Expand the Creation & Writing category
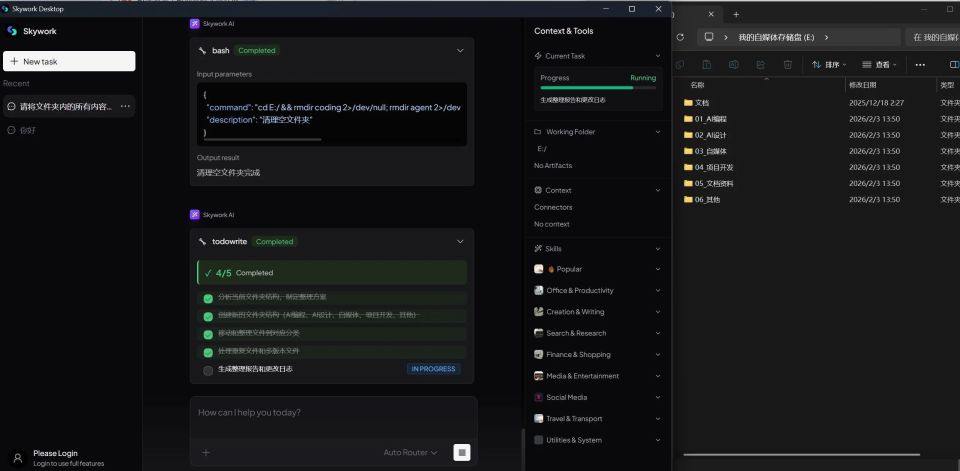 (658, 312)
